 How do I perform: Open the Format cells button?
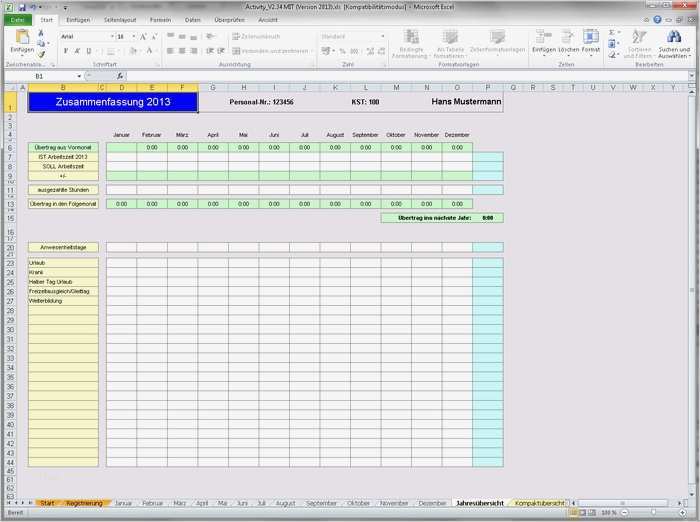point(591,42)
